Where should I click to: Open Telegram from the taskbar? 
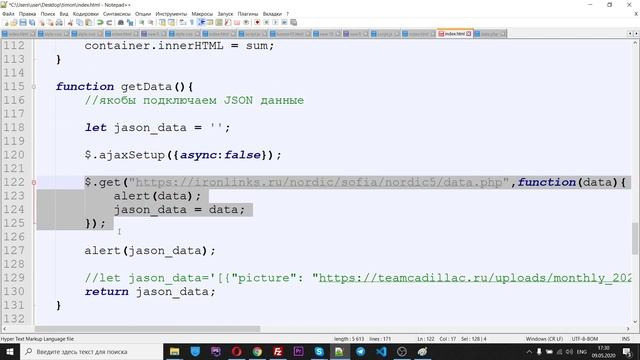pos(360,351)
